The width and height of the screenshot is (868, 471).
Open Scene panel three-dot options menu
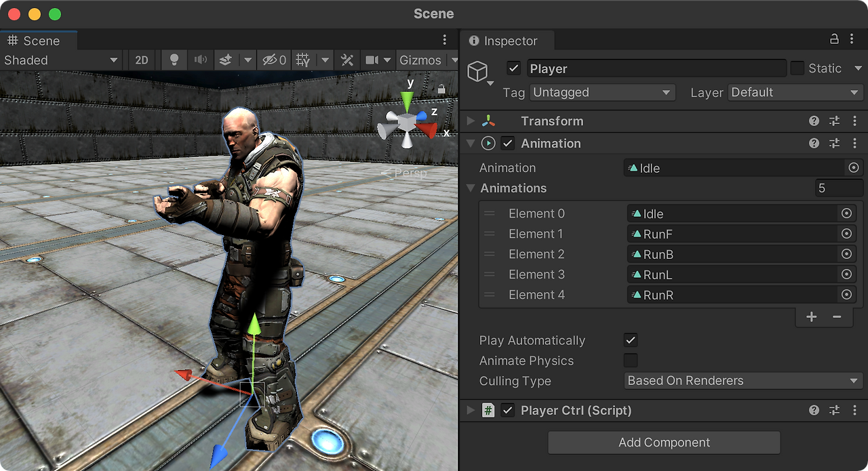[444, 40]
